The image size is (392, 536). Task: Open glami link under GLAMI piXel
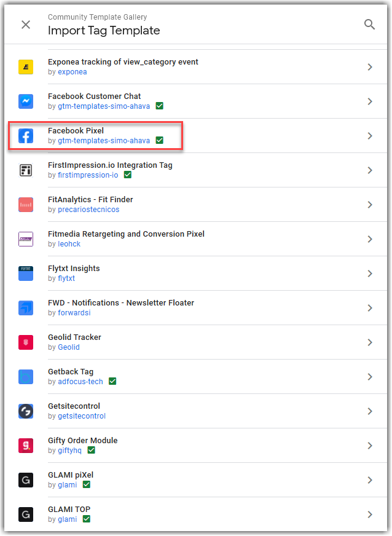pos(68,485)
